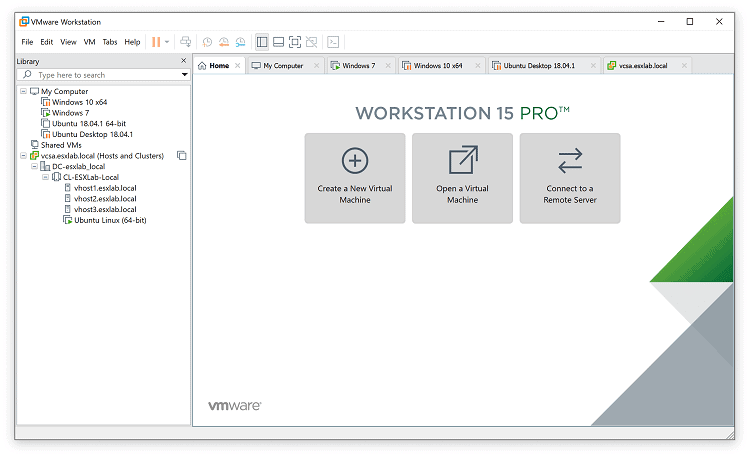This screenshot has height=457, width=750.
Task: Click the Suspend (pause) toolbar icon
Action: coord(156,42)
